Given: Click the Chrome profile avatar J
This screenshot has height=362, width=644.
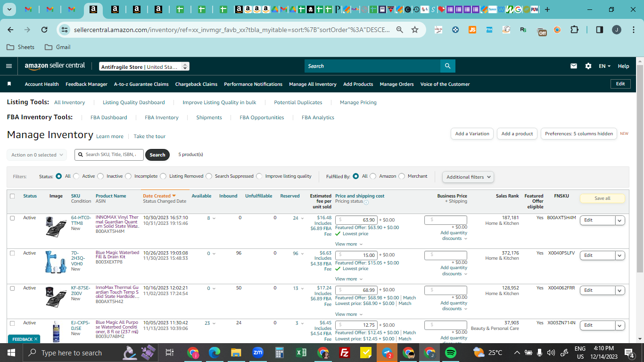Looking at the screenshot, I should [617, 30].
